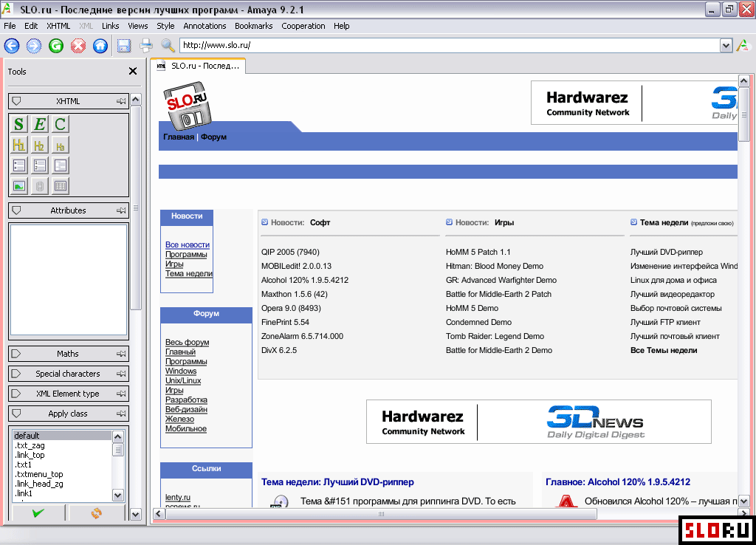Select '.txt_zag' in class list

tap(30, 445)
